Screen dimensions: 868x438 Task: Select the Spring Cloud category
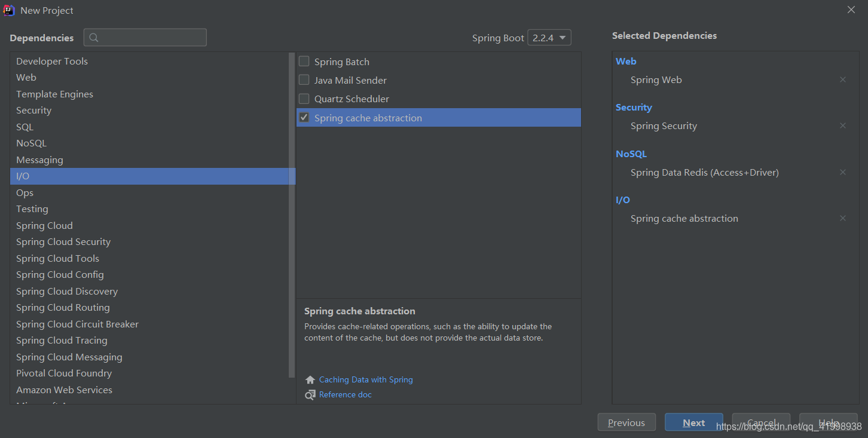click(149, 225)
